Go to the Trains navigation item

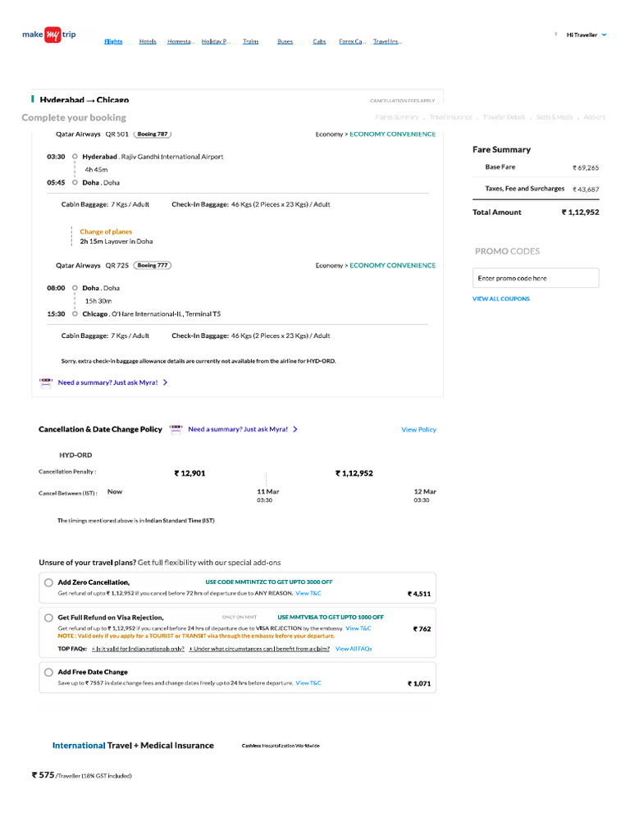[x=251, y=41]
